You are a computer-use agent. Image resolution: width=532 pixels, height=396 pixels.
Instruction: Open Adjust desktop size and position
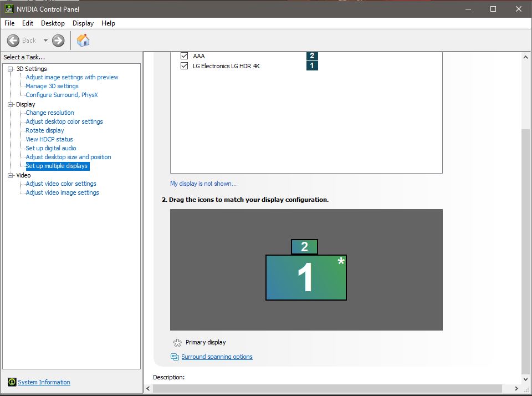coord(68,157)
